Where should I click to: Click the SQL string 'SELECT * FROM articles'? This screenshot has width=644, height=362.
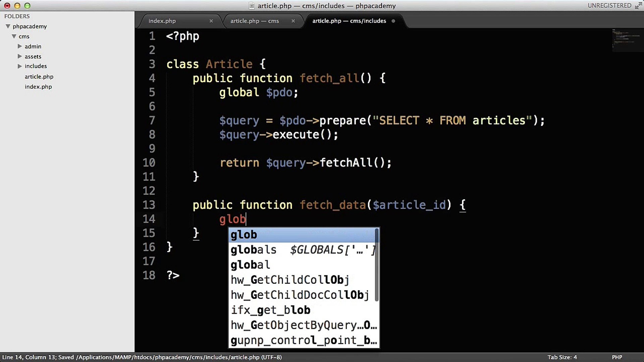(452, 120)
